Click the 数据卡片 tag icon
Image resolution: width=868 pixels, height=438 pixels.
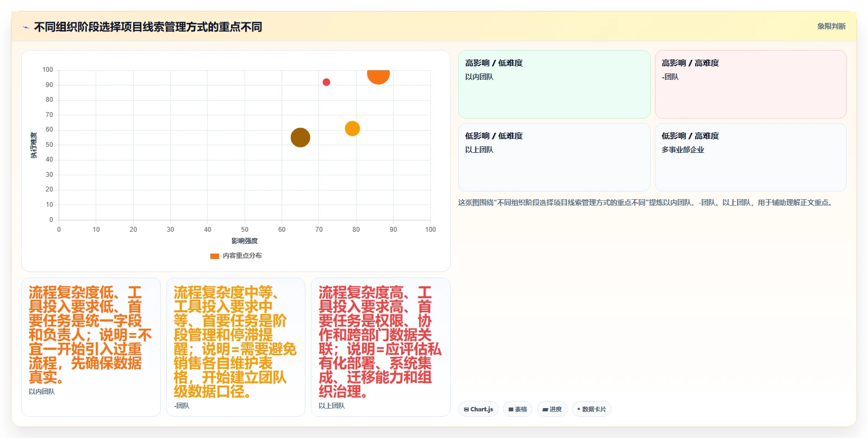pyautogui.click(x=579, y=410)
